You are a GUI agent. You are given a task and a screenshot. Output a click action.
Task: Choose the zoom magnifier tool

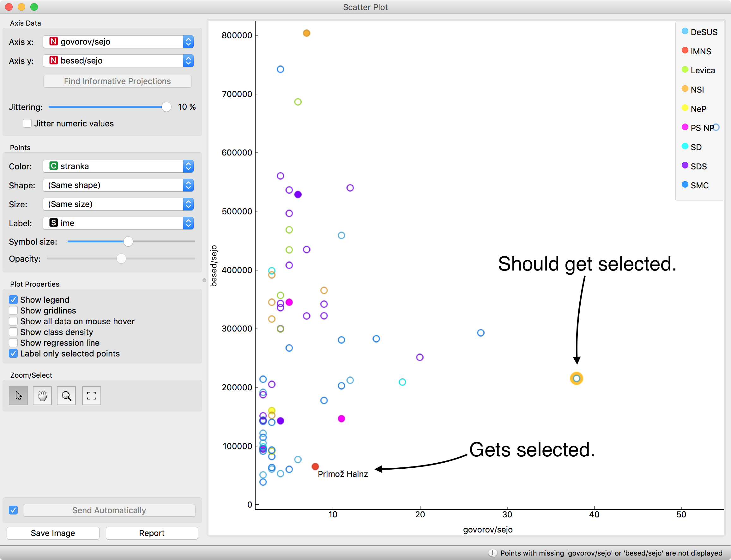point(66,396)
